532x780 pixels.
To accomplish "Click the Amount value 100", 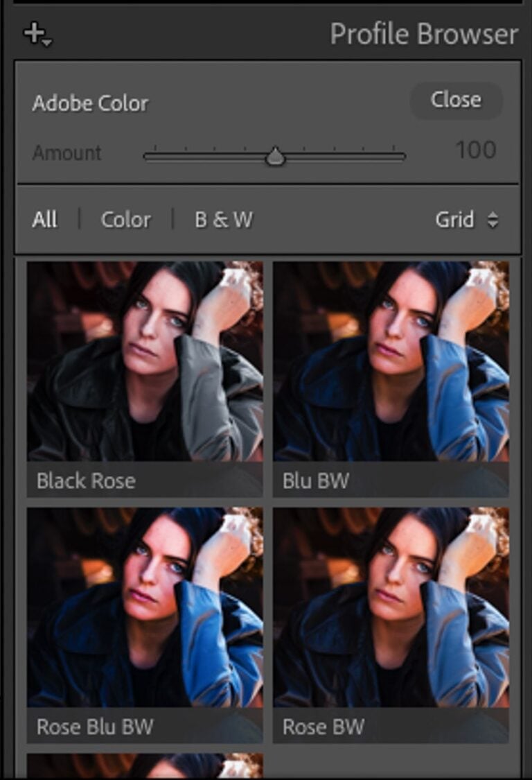I will pyautogui.click(x=476, y=150).
